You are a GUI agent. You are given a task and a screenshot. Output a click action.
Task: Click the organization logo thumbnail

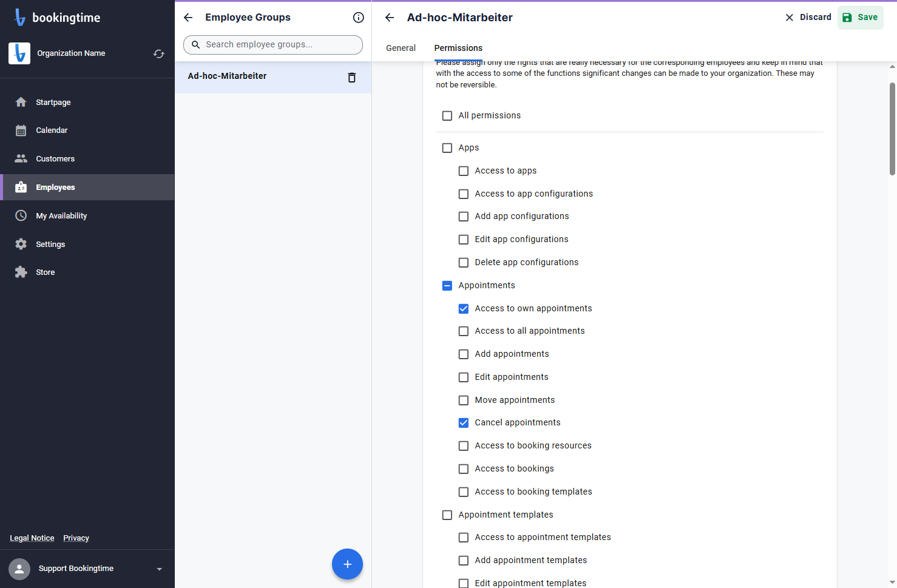pyautogui.click(x=19, y=53)
